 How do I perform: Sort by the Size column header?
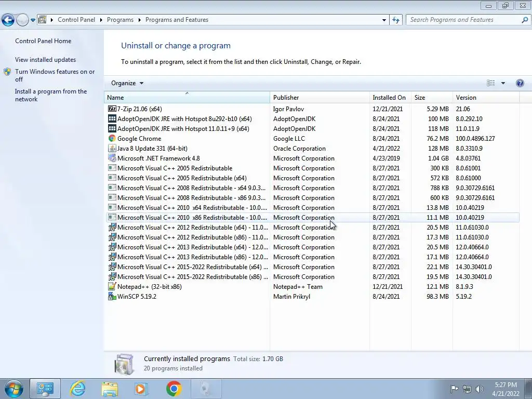(x=432, y=97)
